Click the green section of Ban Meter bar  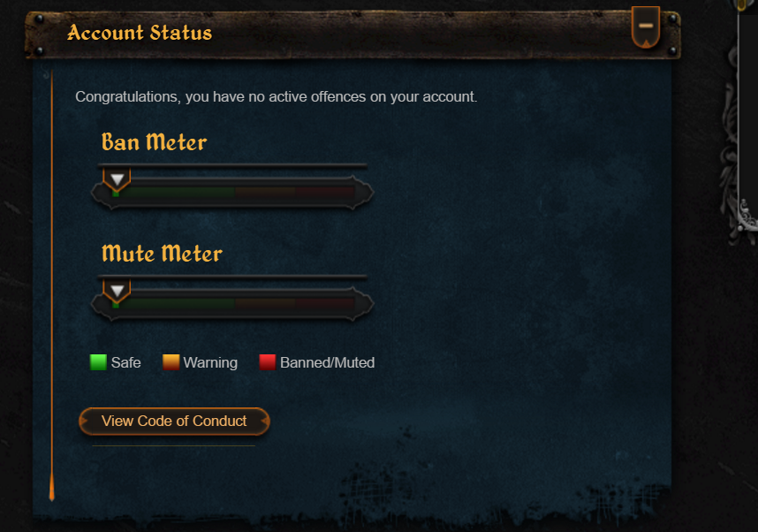pos(173,192)
